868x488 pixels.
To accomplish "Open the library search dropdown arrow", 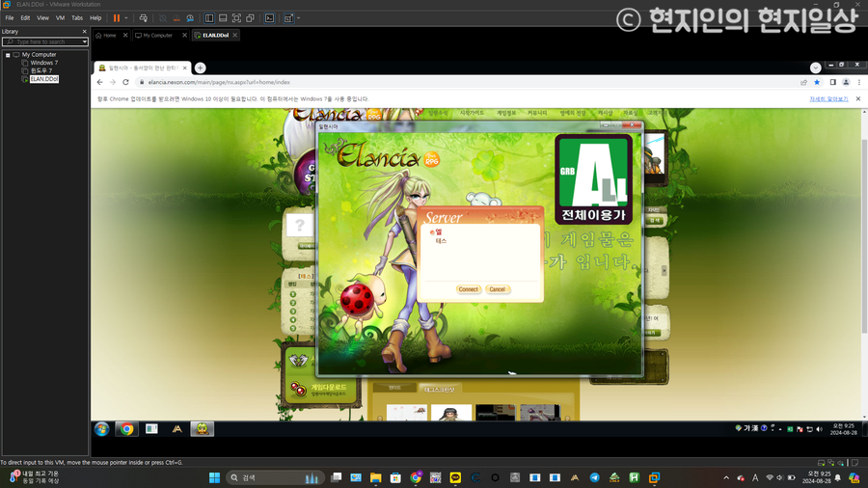I will pyautogui.click(x=84, y=42).
